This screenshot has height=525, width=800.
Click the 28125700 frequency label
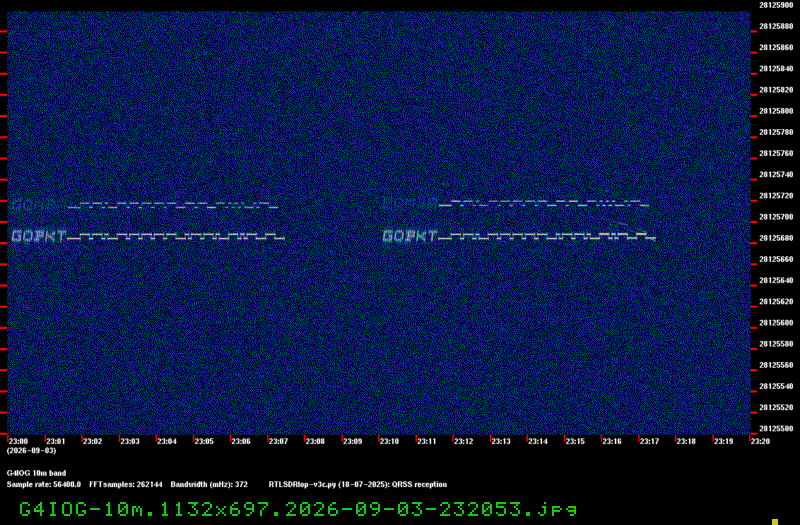tap(776, 217)
